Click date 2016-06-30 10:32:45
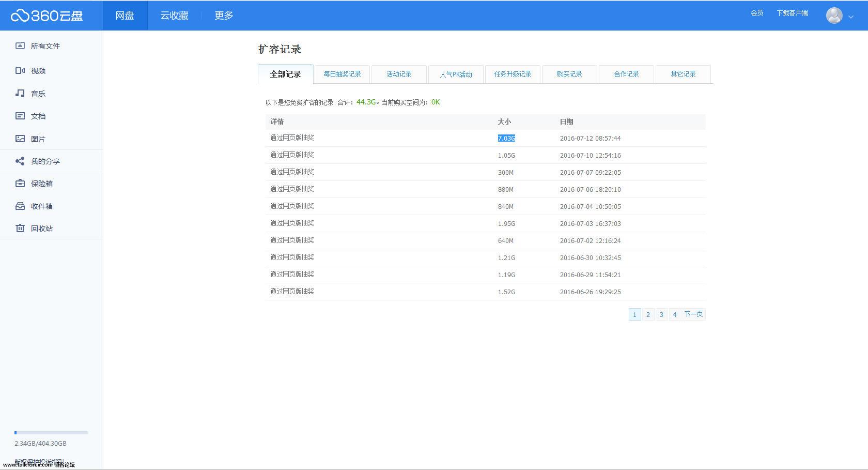The height and width of the screenshot is (470, 868). (x=591, y=257)
